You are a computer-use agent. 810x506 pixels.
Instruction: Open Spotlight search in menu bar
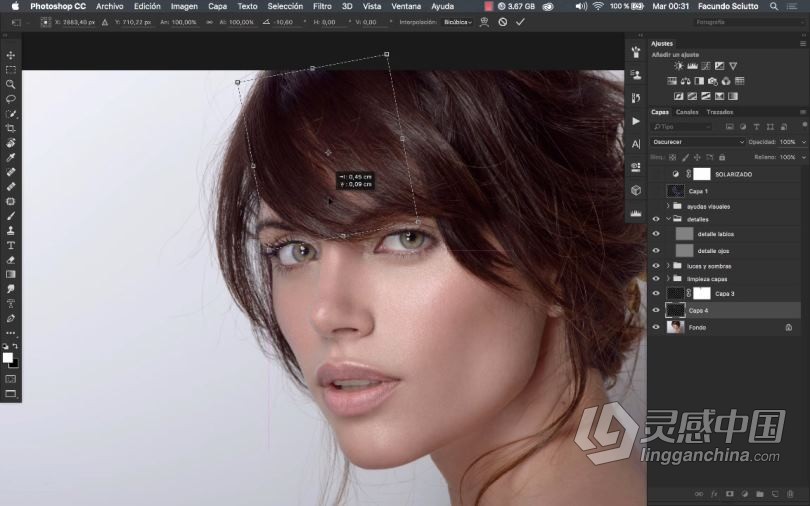coord(773,6)
